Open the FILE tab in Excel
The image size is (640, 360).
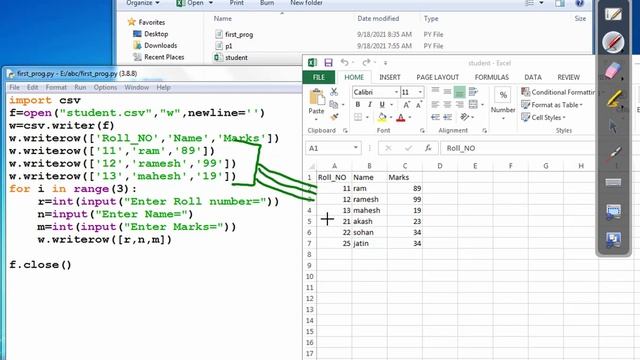pos(319,77)
